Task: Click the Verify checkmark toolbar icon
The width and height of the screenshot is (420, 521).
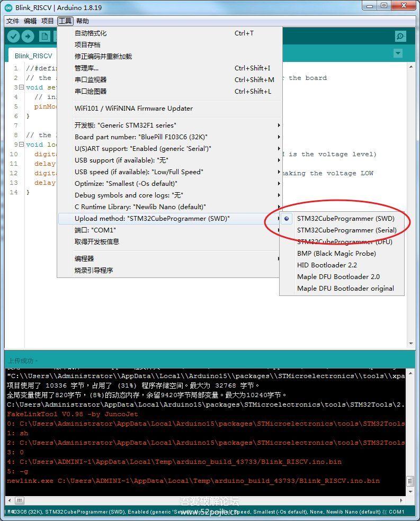Action: tap(14, 36)
